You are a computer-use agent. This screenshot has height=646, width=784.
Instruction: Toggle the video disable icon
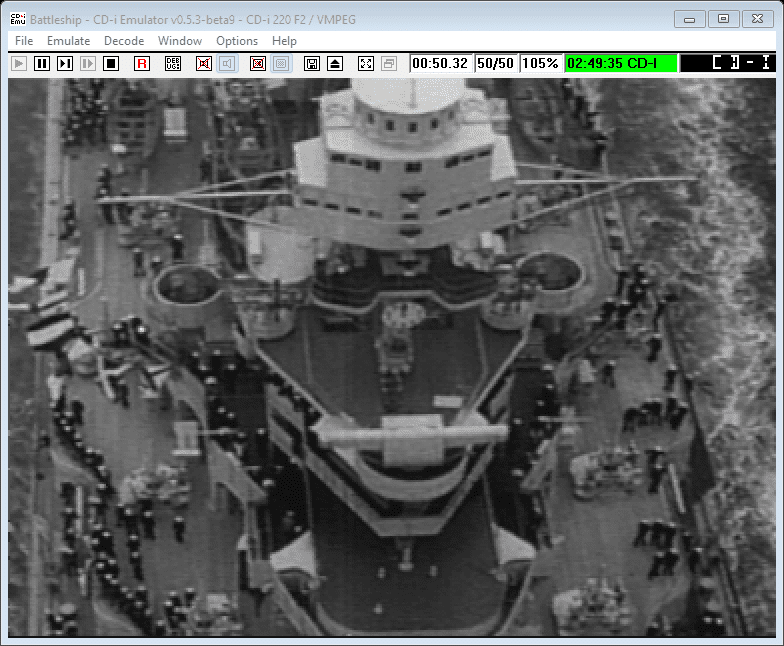click(x=204, y=63)
